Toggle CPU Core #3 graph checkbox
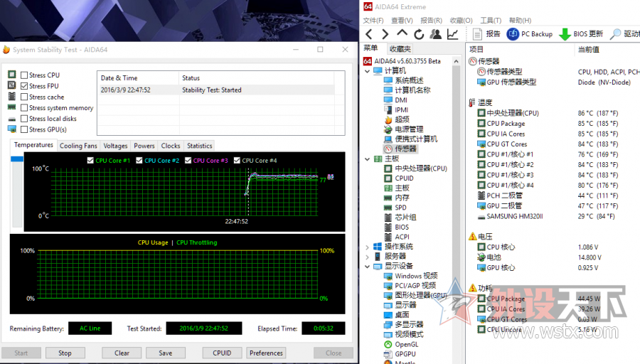Screen dimensions: 640x364 click(188, 161)
